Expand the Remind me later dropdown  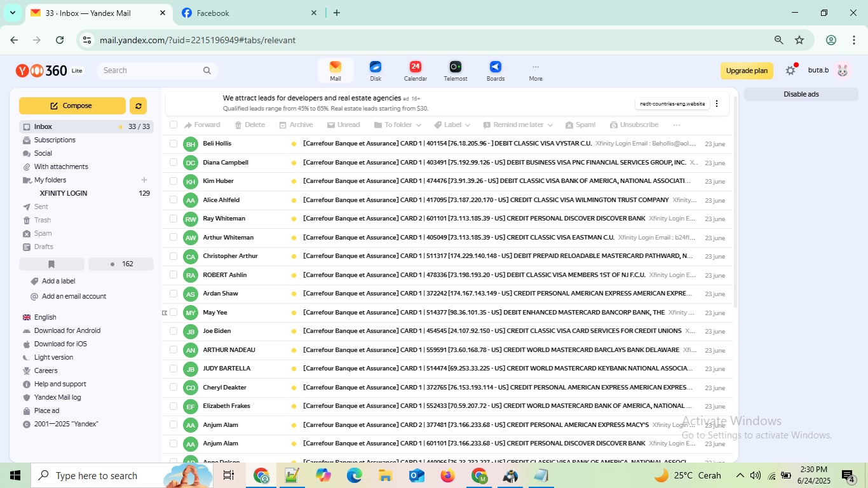point(518,125)
